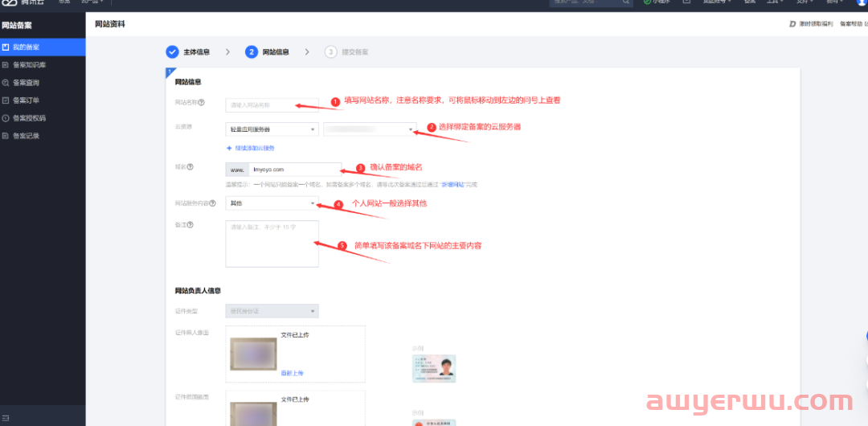Open the 证件类型 dropdown
This screenshot has width=868, height=426.
tap(272, 311)
